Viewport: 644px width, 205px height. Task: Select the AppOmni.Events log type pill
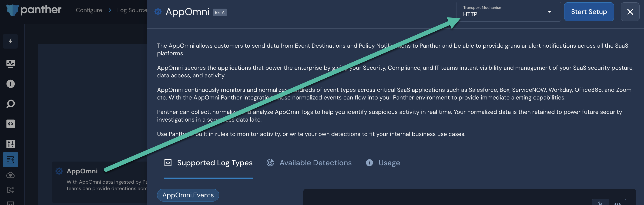[188, 195]
